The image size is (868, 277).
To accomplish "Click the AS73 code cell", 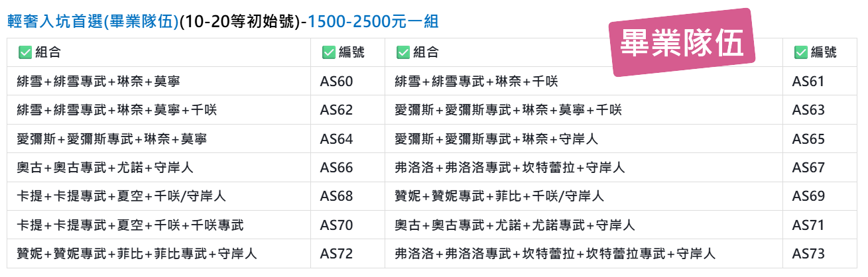I will coord(821,253).
